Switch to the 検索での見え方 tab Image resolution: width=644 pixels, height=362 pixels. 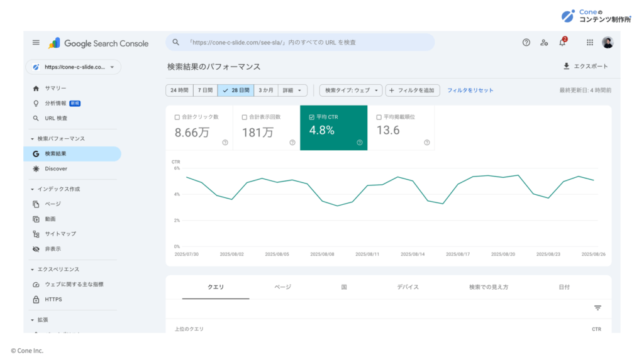coord(489,287)
